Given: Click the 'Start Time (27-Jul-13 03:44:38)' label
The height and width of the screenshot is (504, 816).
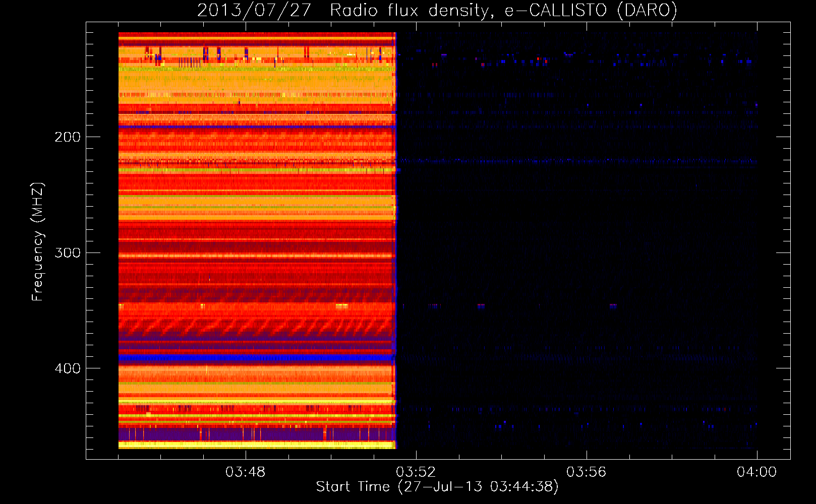Looking at the screenshot, I should 437,487.
